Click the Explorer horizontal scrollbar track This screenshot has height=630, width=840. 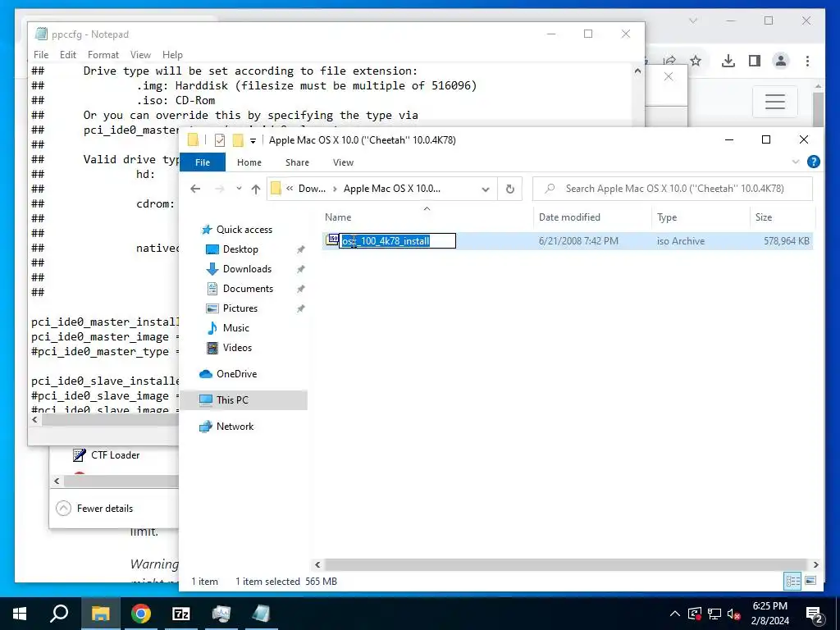[566, 564]
